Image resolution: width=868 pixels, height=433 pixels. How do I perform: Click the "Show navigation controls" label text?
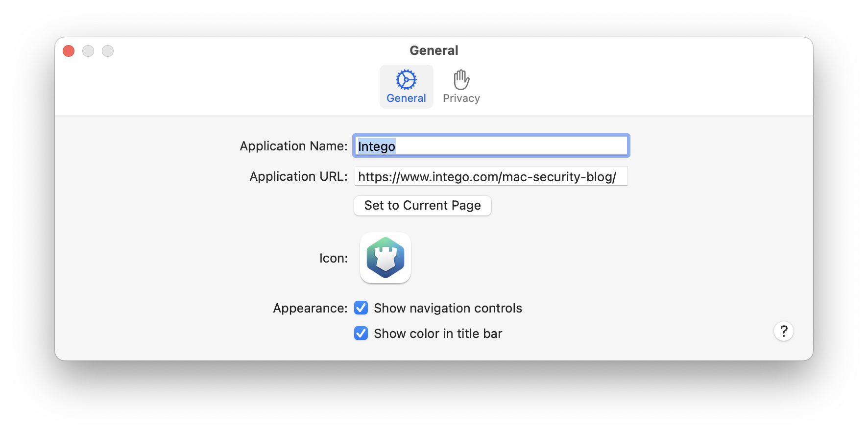point(448,308)
